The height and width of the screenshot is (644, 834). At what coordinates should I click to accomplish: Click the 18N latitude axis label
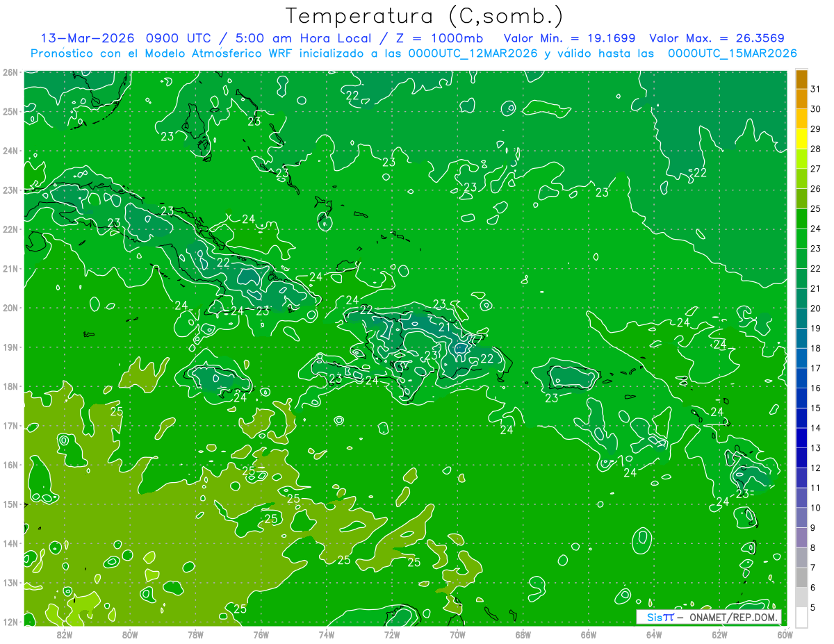point(10,386)
